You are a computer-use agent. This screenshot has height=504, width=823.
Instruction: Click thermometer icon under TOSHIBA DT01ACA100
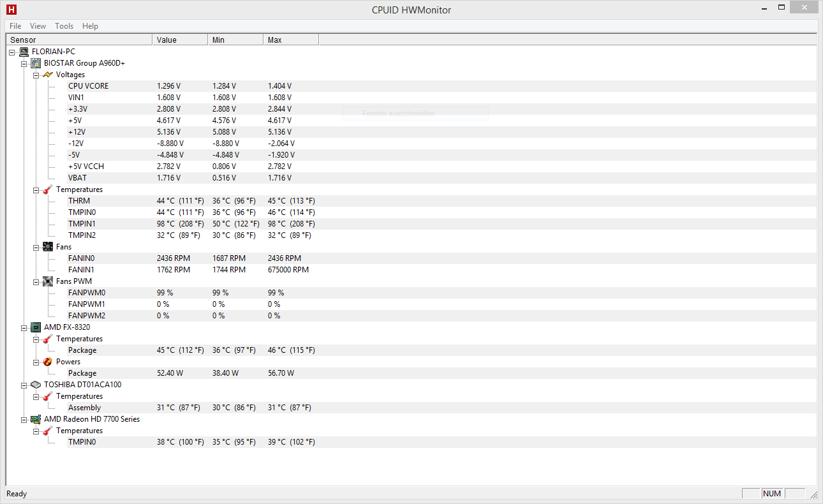point(48,396)
